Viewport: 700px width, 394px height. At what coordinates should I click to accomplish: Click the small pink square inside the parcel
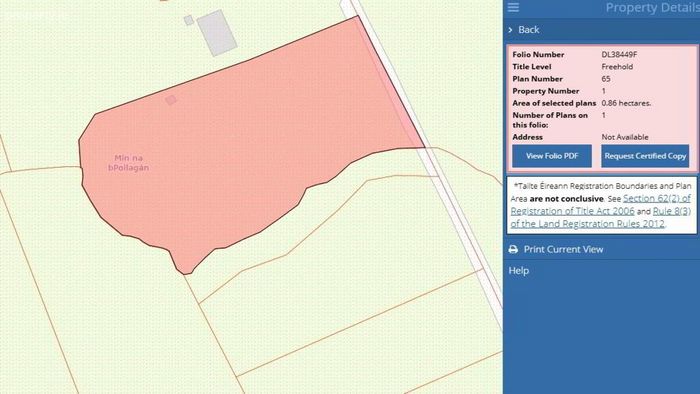pyautogui.click(x=171, y=100)
